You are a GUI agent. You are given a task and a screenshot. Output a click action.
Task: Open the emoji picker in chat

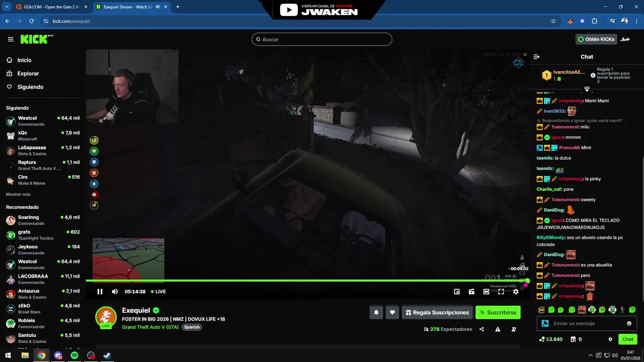coord(629,323)
